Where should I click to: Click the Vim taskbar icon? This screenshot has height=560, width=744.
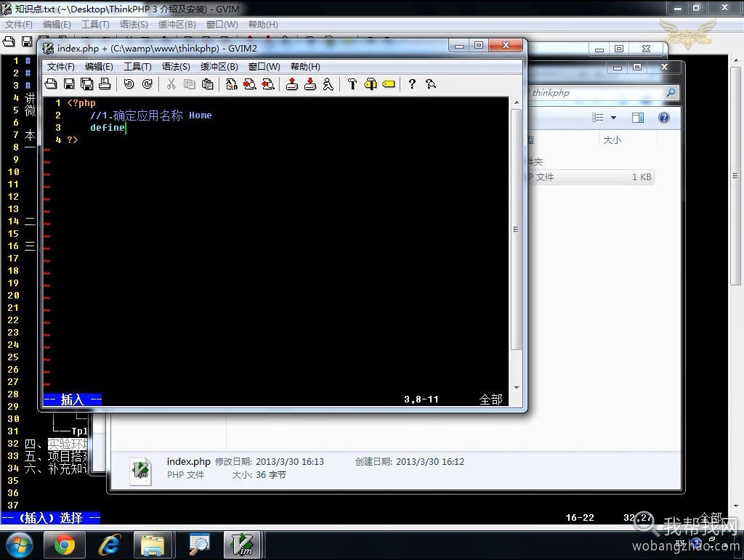click(x=243, y=545)
